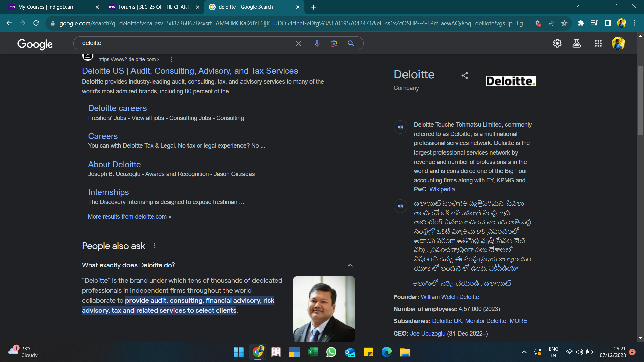Open Deloitte careers sitelink
This screenshot has height=362, width=644.
[x=117, y=108]
